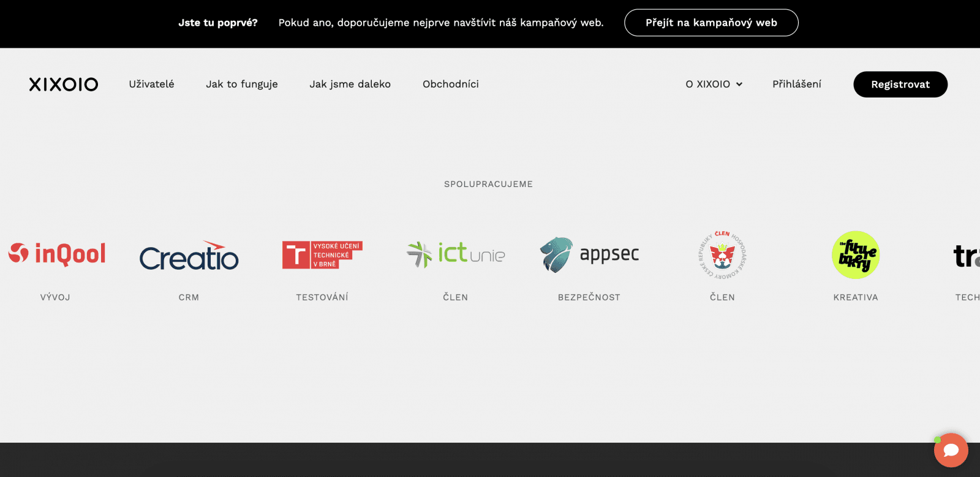The image size is (980, 477).
Task: Click the ČLEN label under ictunie
Action: click(456, 297)
